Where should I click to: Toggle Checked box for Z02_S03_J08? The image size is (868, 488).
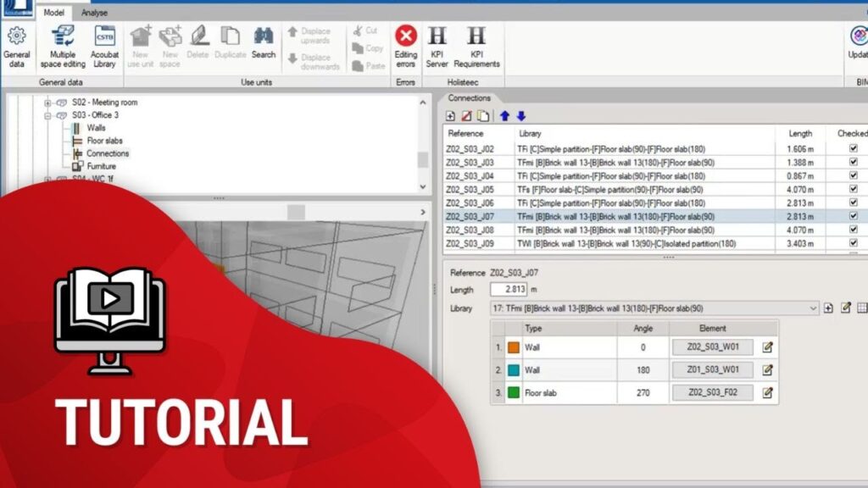click(x=853, y=230)
